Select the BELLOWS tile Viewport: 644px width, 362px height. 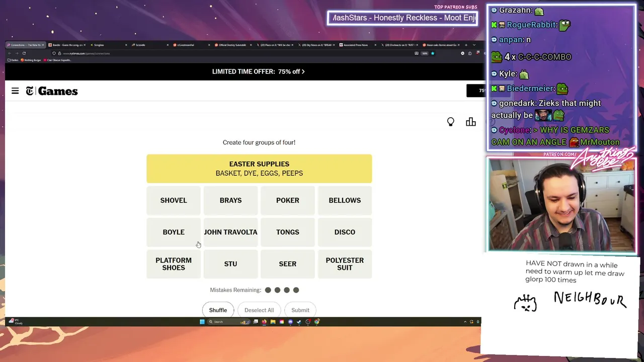click(x=345, y=200)
